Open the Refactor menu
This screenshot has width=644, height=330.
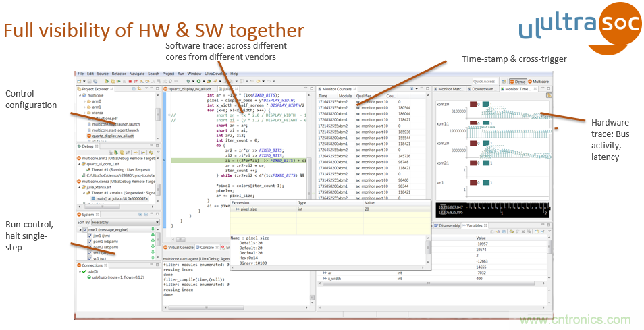pyautogui.click(x=119, y=73)
